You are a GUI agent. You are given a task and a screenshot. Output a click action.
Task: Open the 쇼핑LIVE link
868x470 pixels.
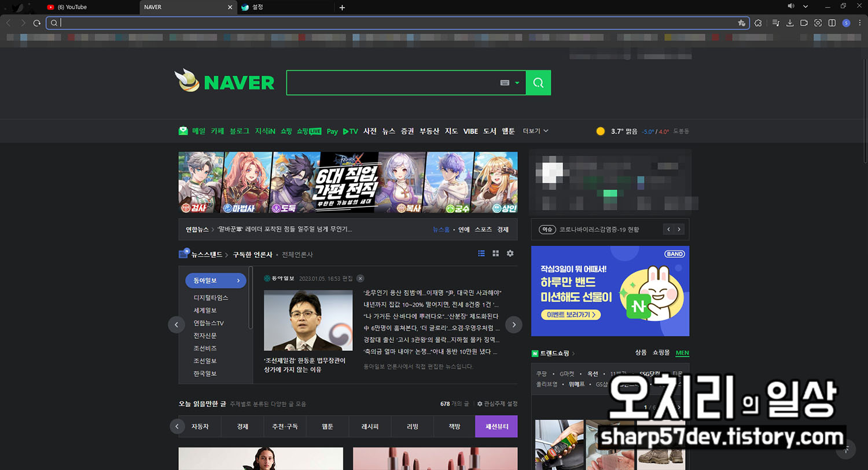pos(309,131)
